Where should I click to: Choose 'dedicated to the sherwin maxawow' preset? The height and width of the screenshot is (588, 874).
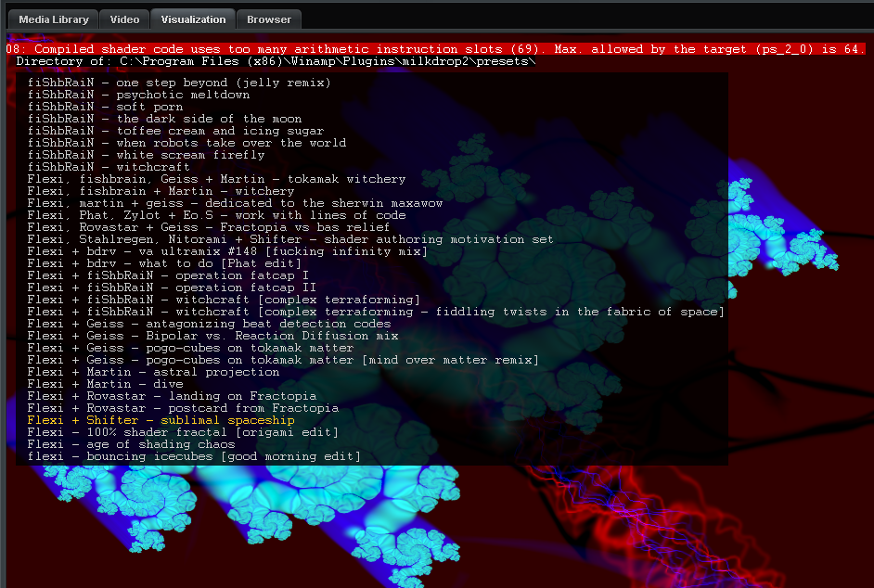click(x=235, y=203)
